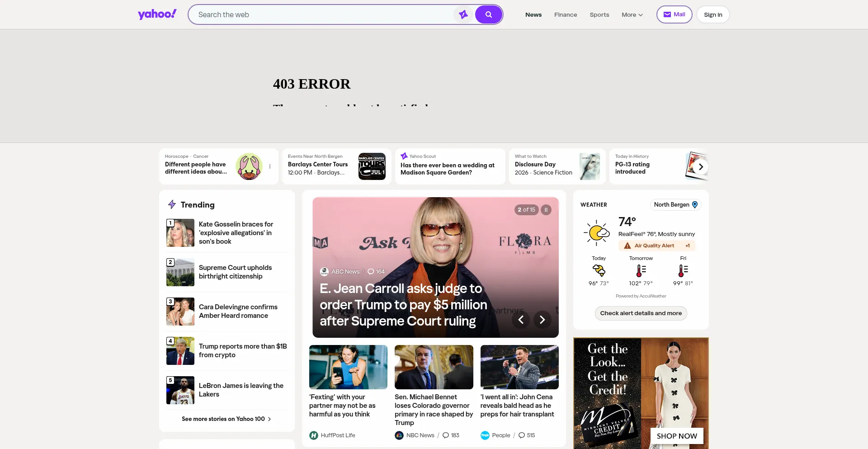Open the Madison Square Garden wedding question
Image resolution: width=868 pixels, height=449 pixels.
pyautogui.click(x=448, y=169)
